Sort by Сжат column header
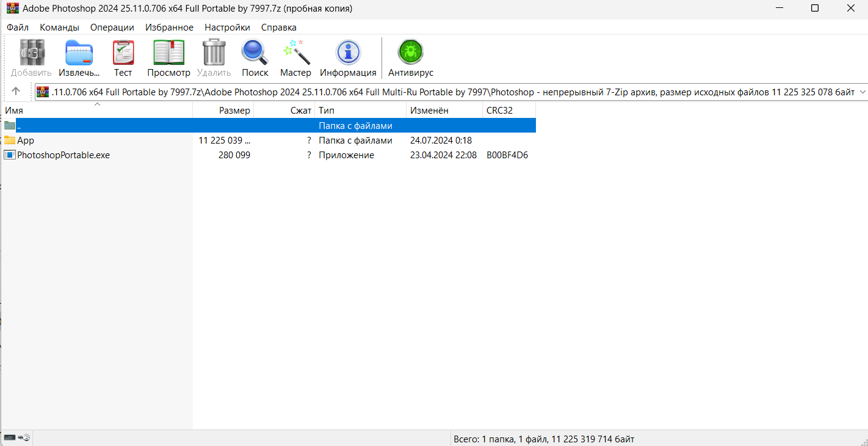868x446 pixels. click(284, 111)
